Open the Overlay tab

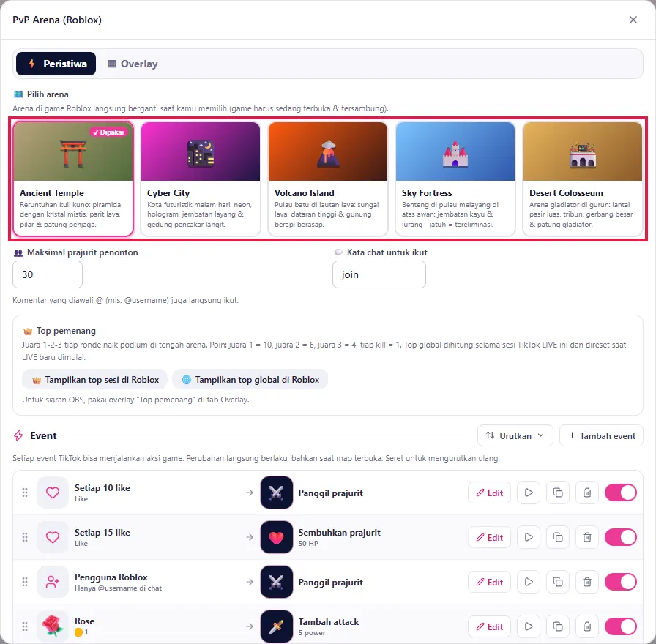pos(133,64)
